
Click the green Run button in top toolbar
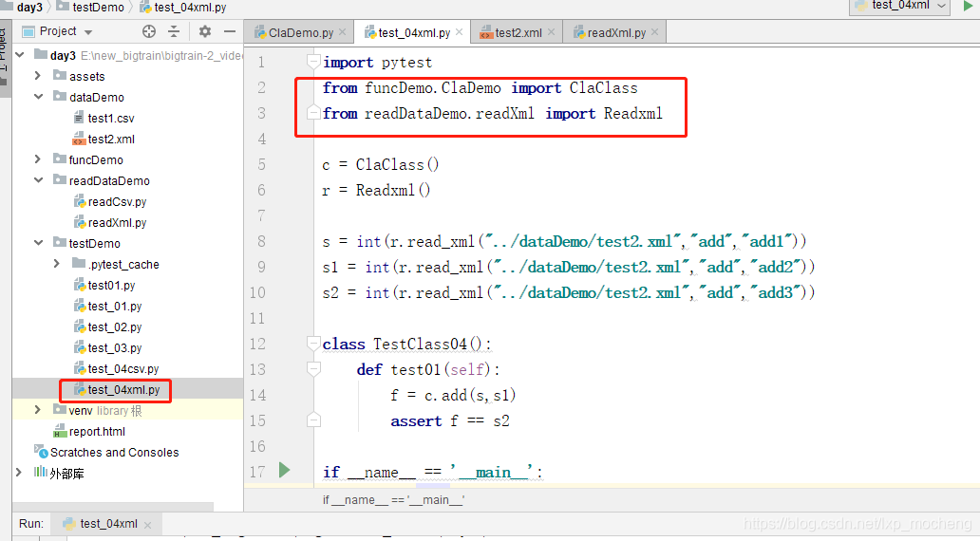pos(969,6)
